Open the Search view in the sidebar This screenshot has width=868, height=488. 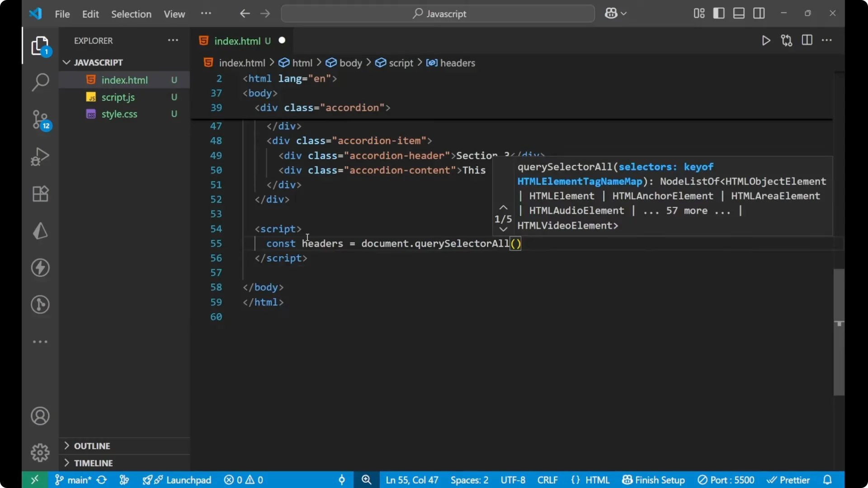tap(40, 82)
